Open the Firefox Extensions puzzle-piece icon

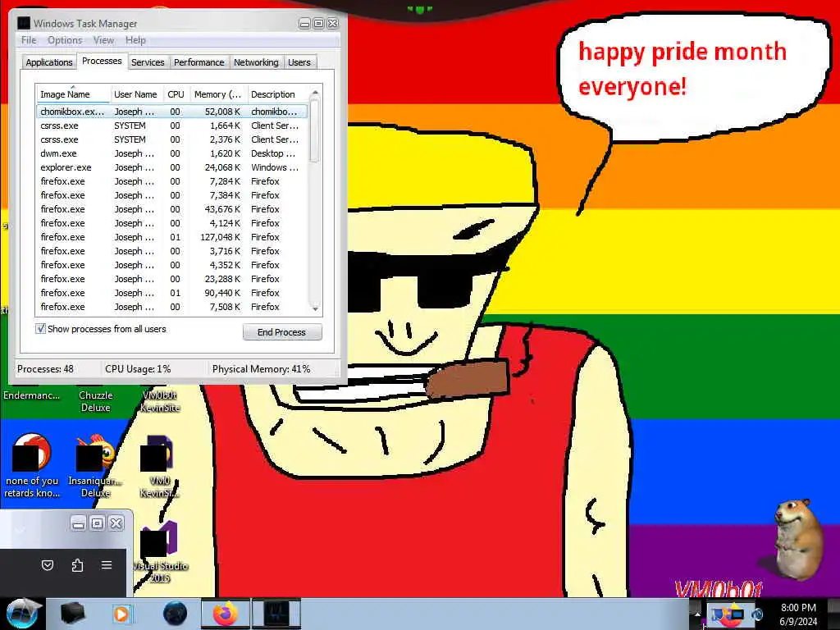[77, 565]
